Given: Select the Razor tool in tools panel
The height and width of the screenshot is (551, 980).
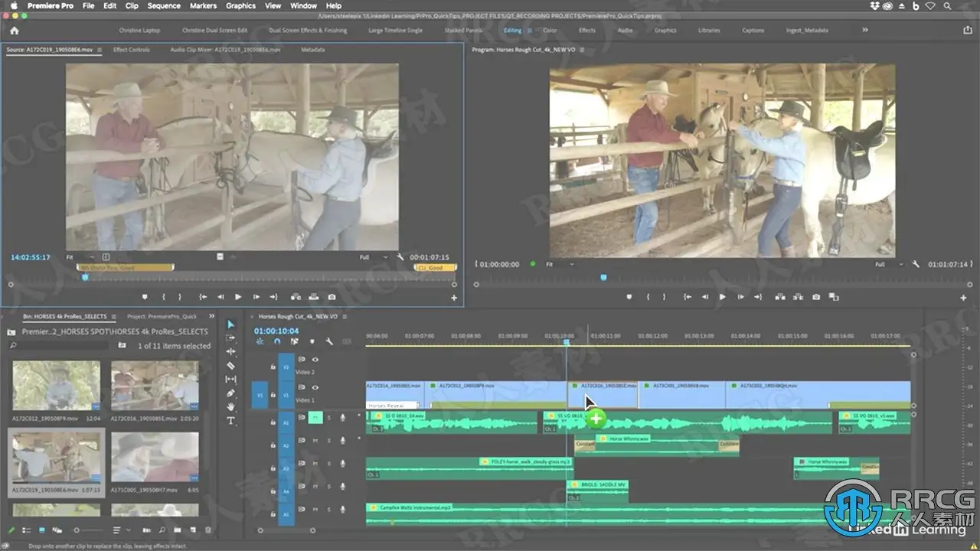Looking at the screenshot, I should point(231,366).
